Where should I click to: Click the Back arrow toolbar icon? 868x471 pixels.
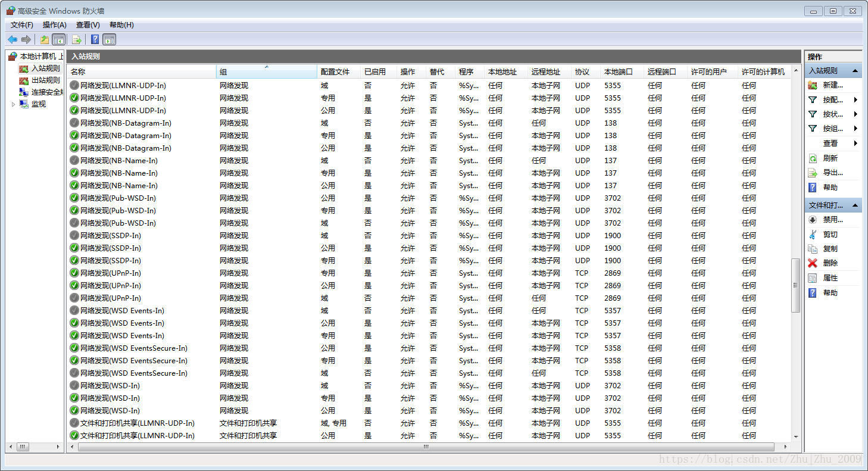click(13, 39)
